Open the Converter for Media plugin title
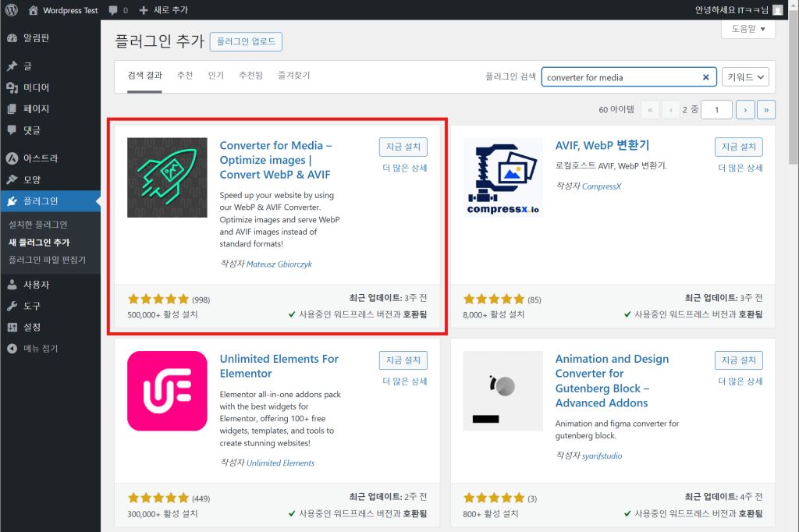This screenshot has width=799, height=532. click(275, 160)
